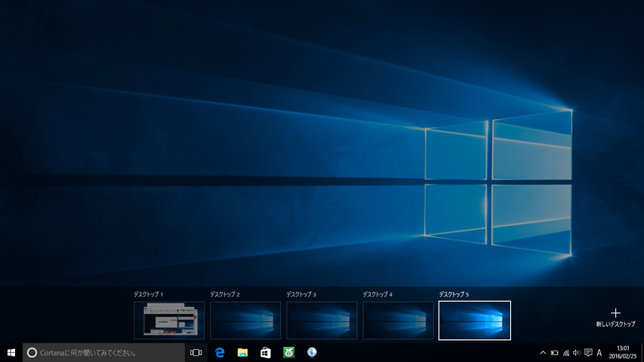Open the Action Center notifications icon

[588, 353]
